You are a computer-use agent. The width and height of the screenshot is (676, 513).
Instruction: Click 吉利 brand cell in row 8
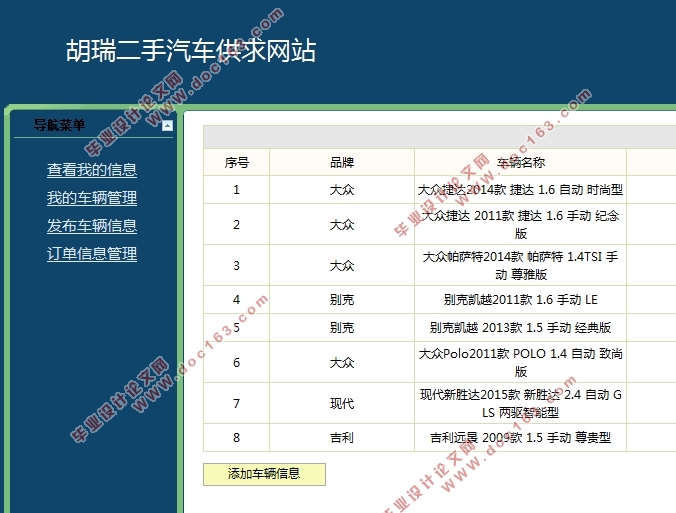pyautogui.click(x=342, y=438)
